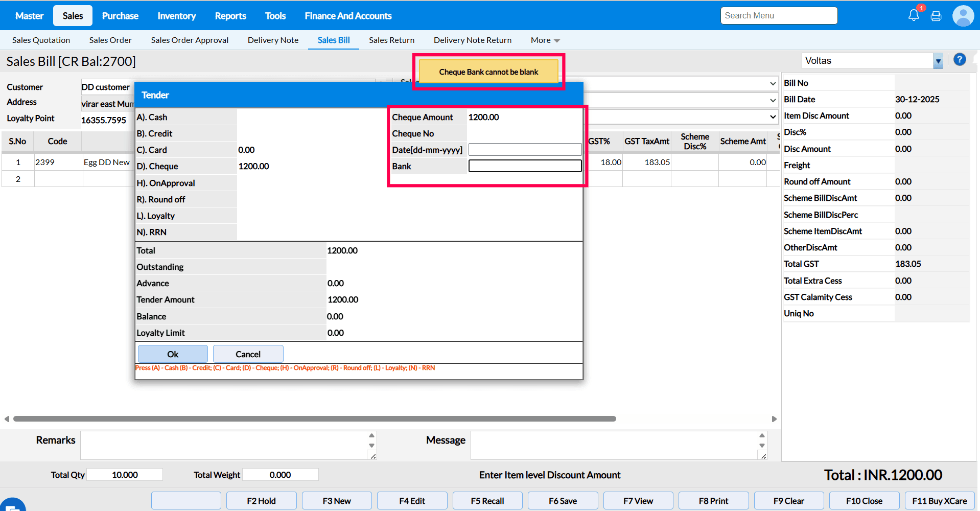Open the More menu dropdown
Viewport: 980px width, 511px height.
(x=545, y=40)
